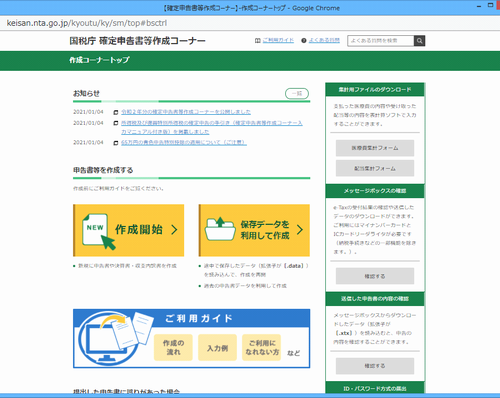This screenshot has width=500, height=398.
Task: Click the question mark icon beside よくある質問
Action: [x=304, y=41]
